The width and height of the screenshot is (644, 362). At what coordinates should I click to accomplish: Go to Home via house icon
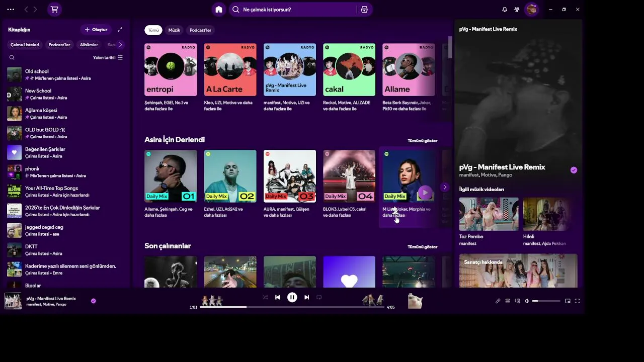click(218, 10)
